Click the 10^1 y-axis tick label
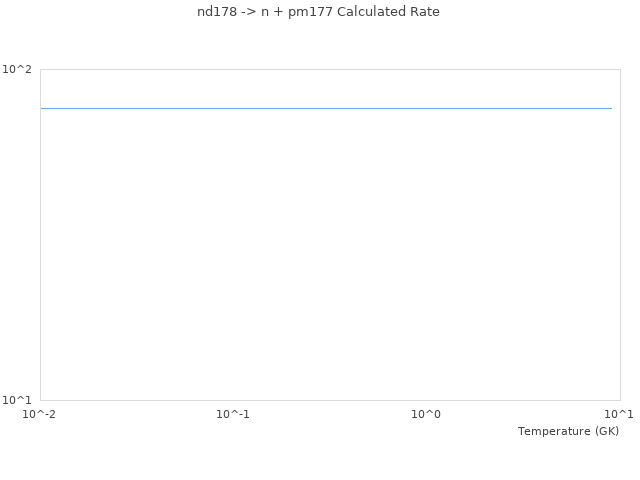 [x=17, y=400]
